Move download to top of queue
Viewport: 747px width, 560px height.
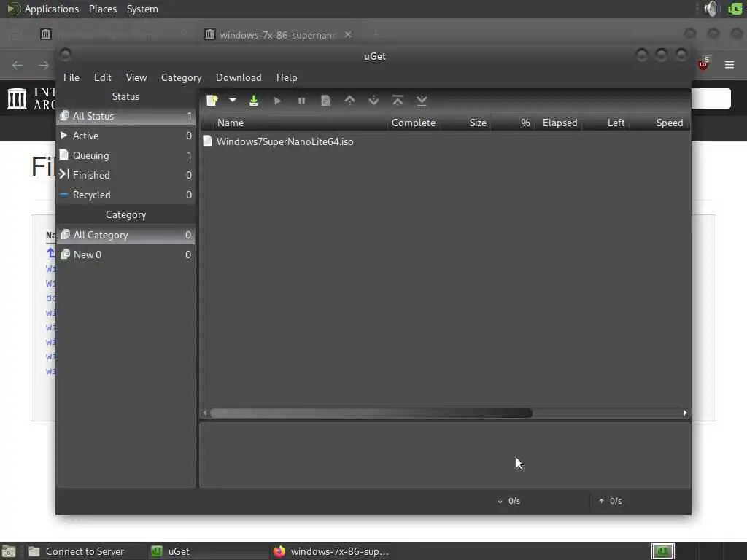(398, 101)
